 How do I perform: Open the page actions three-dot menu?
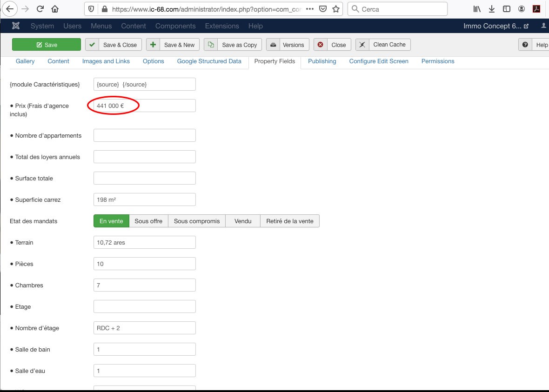point(310,9)
